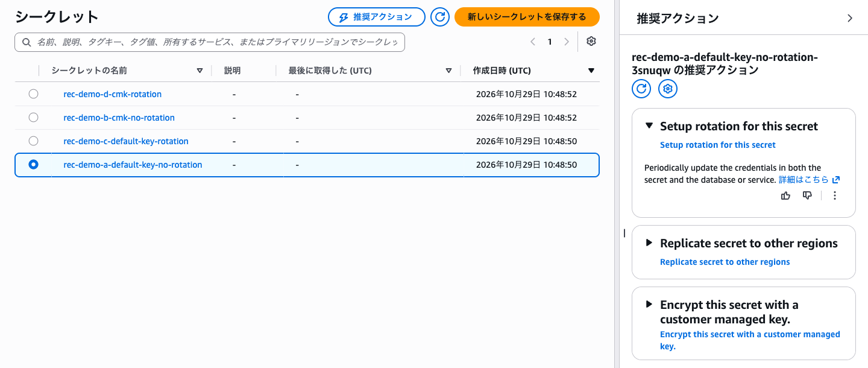868x368 pixels.
Task: Sort by 最後に取得した (UTC) column arrow
Action: (448, 71)
